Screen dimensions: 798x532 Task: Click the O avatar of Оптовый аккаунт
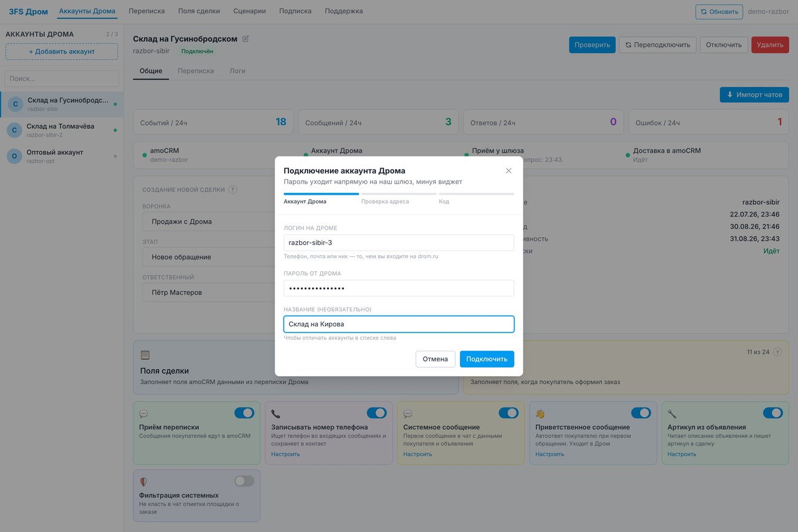(x=15, y=156)
